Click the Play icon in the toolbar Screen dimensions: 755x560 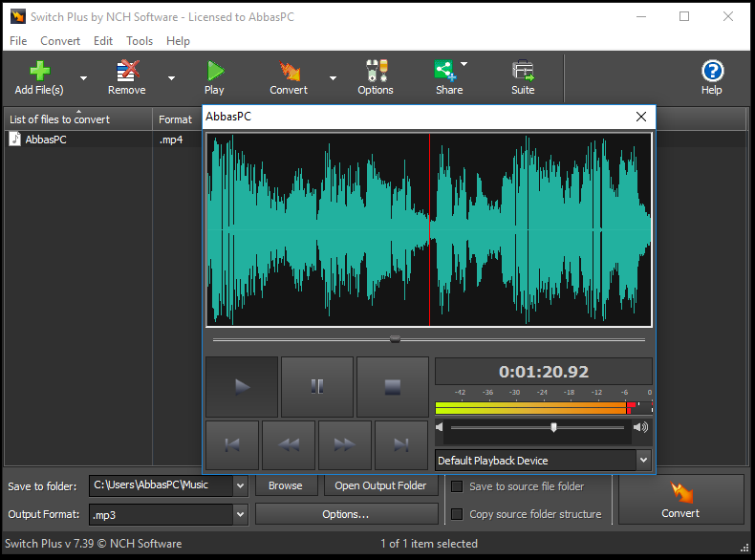215,71
